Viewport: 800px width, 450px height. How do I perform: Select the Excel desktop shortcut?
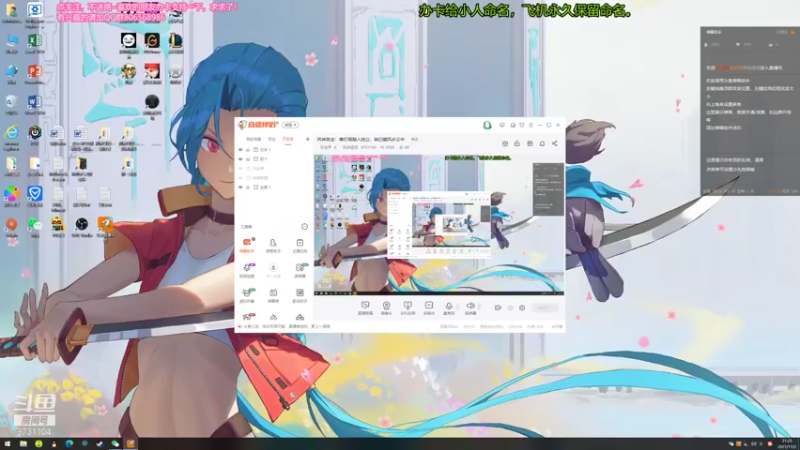[x=35, y=43]
